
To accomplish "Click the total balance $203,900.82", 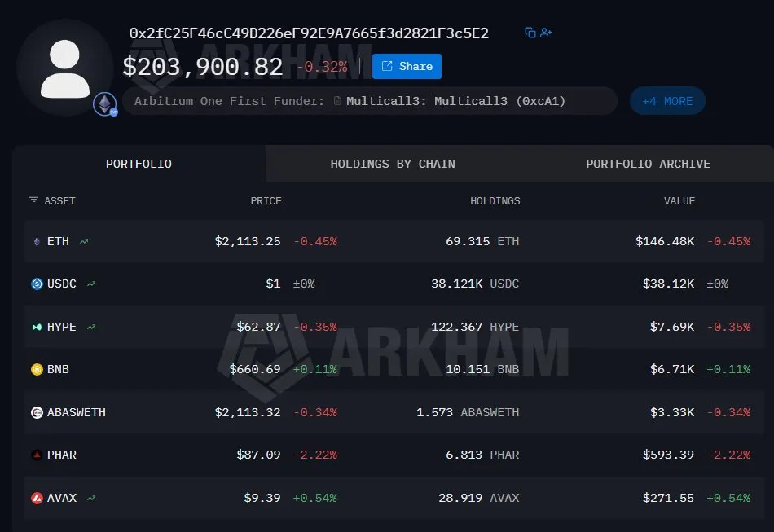I will pyautogui.click(x=203, y=67).
